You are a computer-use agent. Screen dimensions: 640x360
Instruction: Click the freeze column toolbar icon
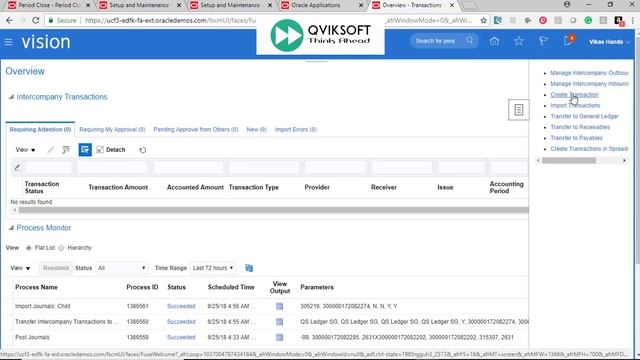click(x=66, y=150)
